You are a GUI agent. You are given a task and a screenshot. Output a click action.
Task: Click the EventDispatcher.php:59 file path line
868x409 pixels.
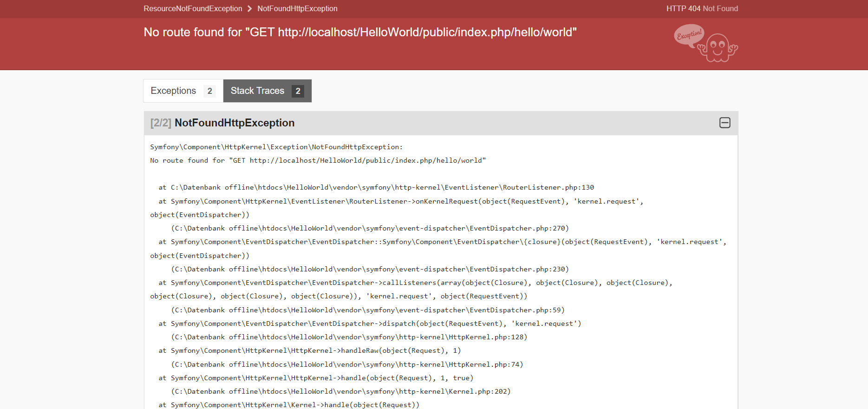point(368,310)
